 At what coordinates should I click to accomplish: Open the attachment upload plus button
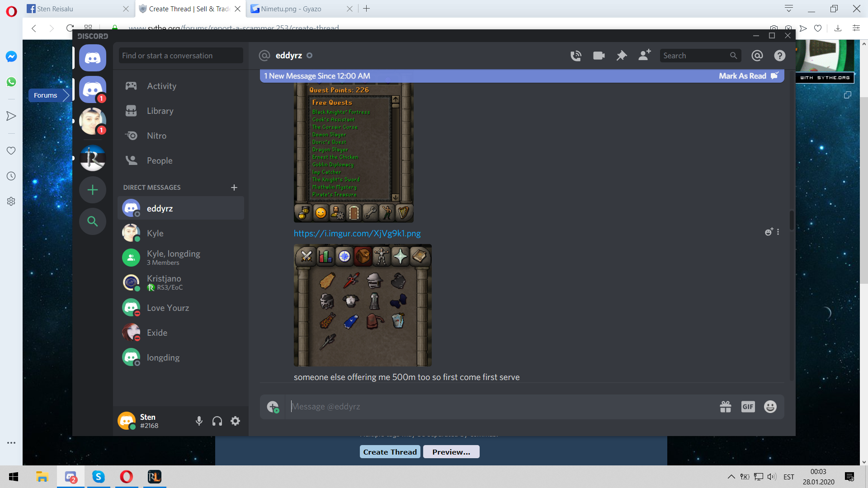click(x=273, y=407)
